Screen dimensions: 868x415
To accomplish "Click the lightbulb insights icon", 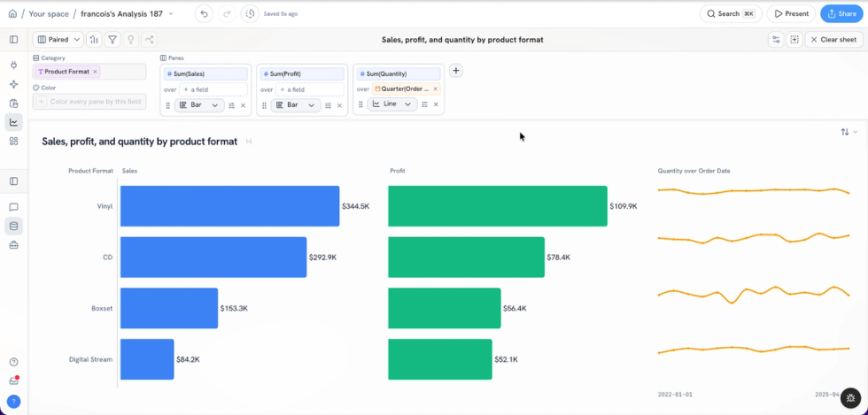I will click(131, 40).
